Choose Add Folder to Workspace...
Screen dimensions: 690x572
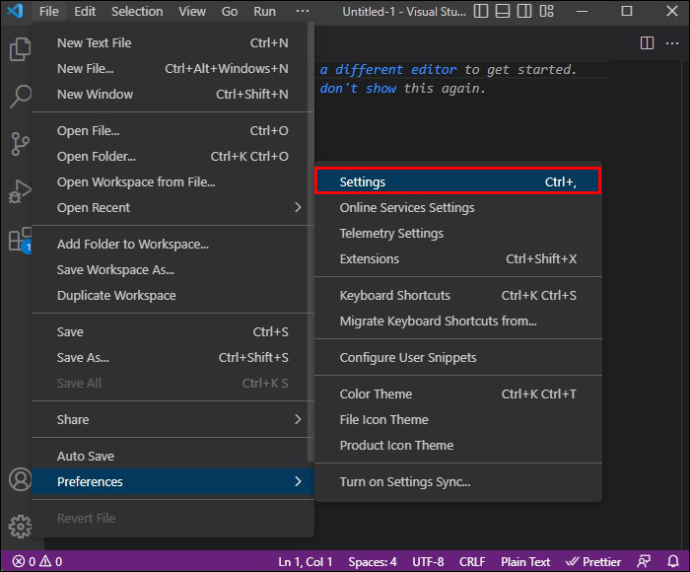[x=172, y=244]
